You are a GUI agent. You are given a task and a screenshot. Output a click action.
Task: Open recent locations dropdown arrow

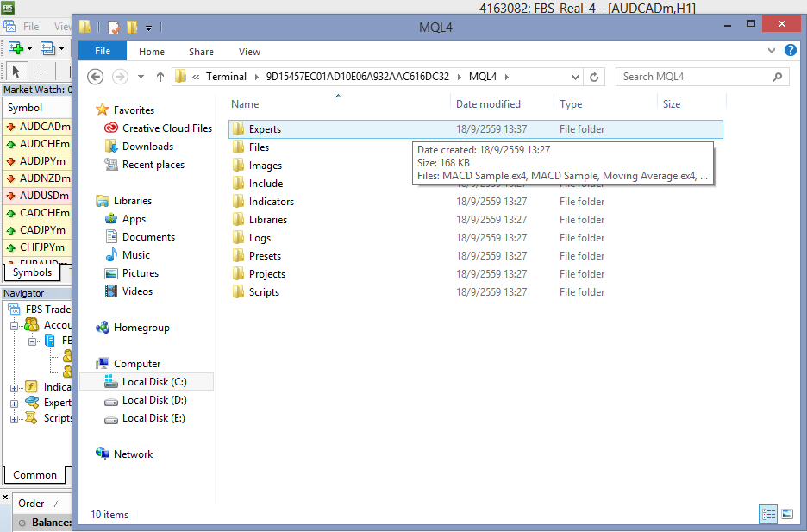click(141, 77)
